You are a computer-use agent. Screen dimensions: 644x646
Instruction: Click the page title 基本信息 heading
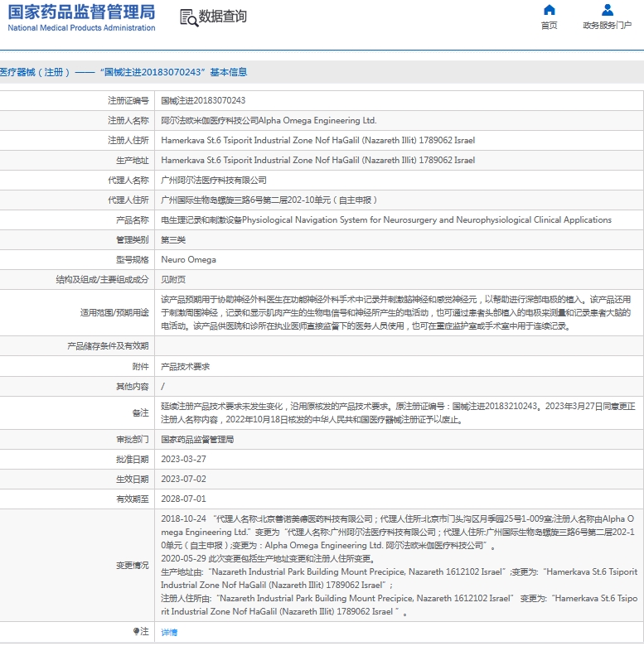[229, 72]
